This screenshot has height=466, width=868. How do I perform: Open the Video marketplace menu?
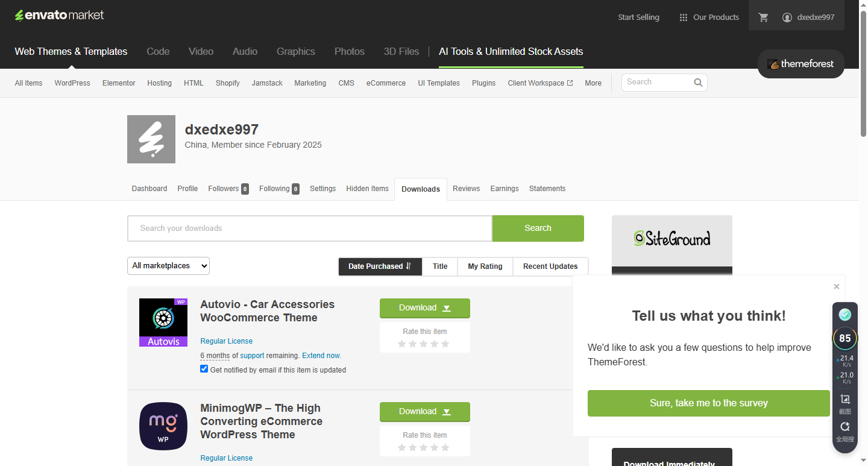click(201, 52)
